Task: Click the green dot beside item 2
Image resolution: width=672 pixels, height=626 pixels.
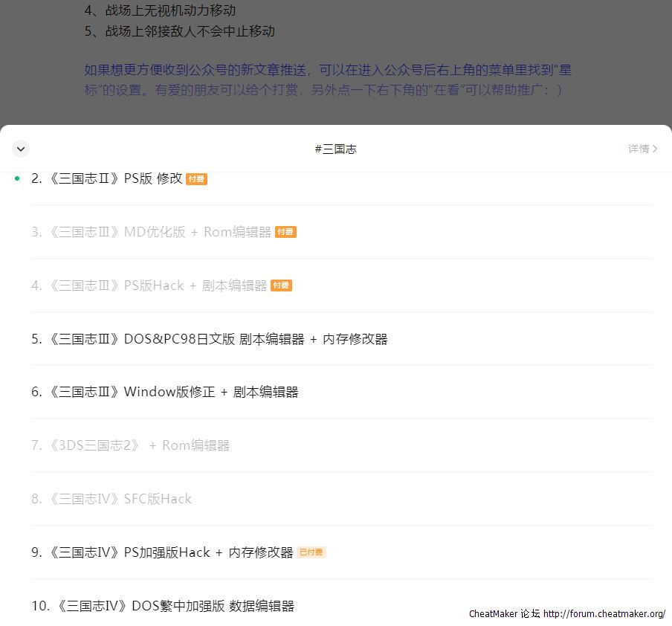Action: [17, 178]
